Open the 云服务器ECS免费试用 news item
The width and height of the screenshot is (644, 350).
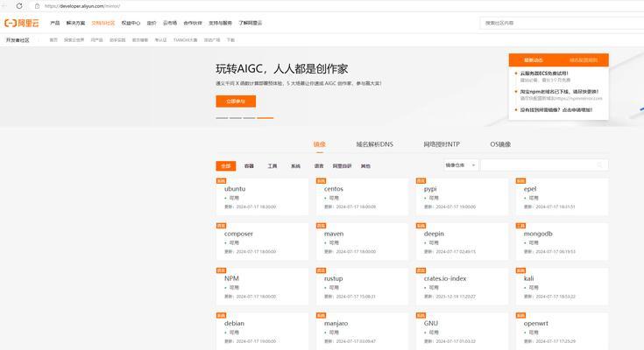point(544,73)
